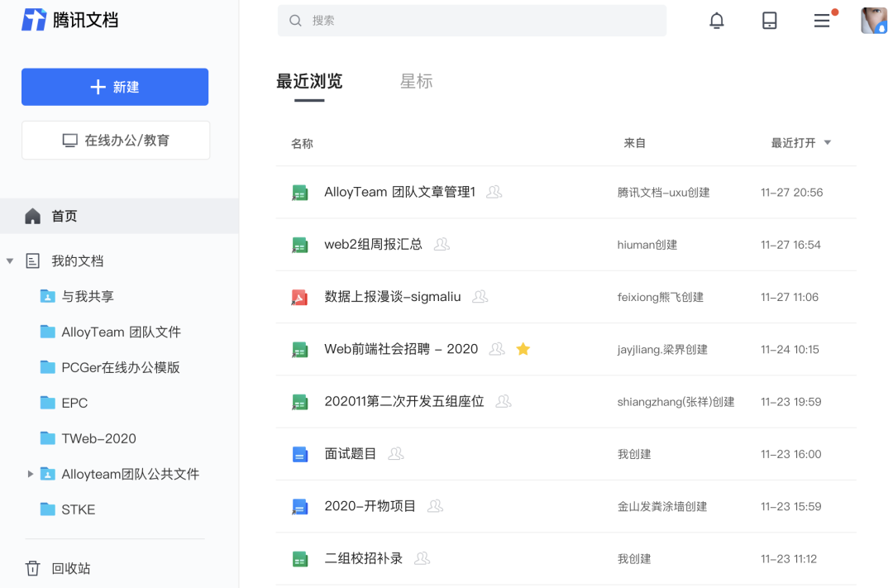
Task: Click the spreadsheet icon for web2组周报汇总
Action: pos(299,245)
